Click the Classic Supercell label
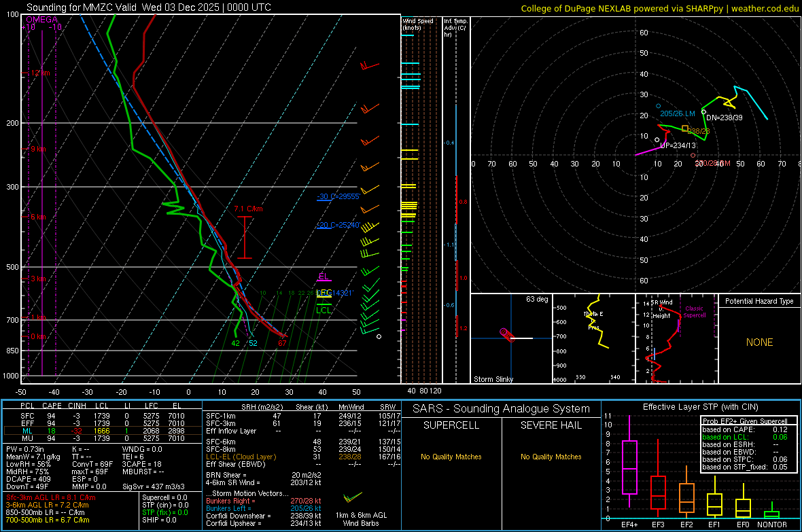 pos(694,312)
